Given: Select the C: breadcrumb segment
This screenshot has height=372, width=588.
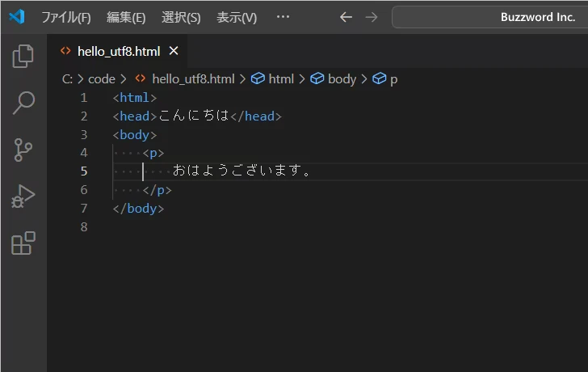Looking at the screenshot, I should (67, 78).
